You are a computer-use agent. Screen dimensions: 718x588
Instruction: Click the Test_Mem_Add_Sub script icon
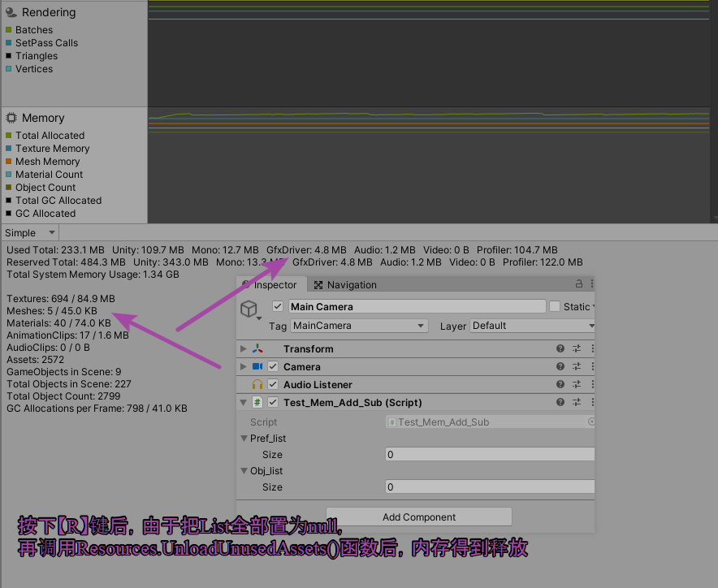click(x=257, y=402)
